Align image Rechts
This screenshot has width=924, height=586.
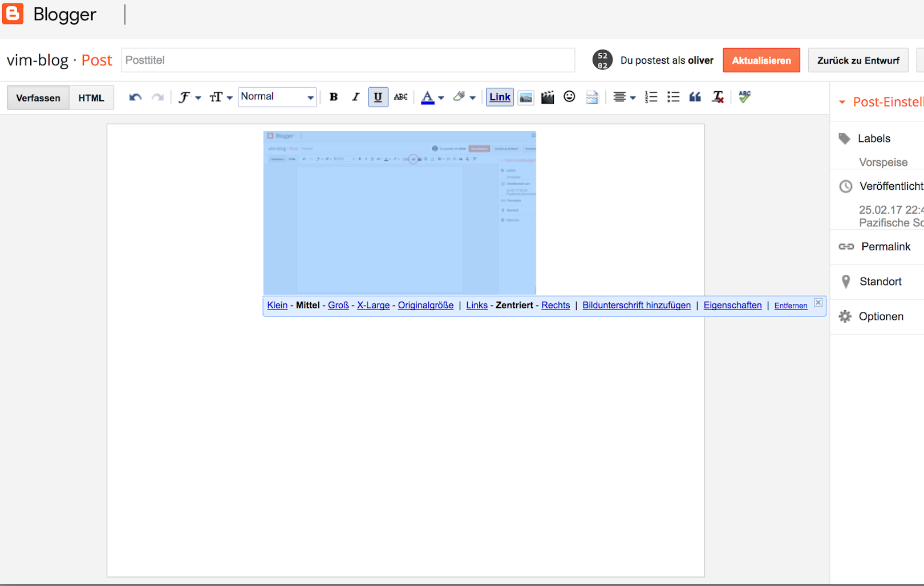556,306
